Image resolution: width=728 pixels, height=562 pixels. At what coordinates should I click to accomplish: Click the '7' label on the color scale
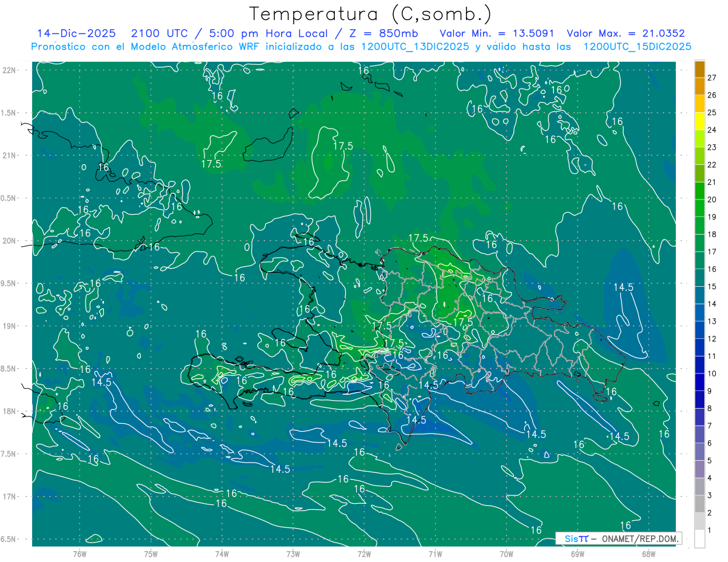pyautogui.click(x=710, y=426)
